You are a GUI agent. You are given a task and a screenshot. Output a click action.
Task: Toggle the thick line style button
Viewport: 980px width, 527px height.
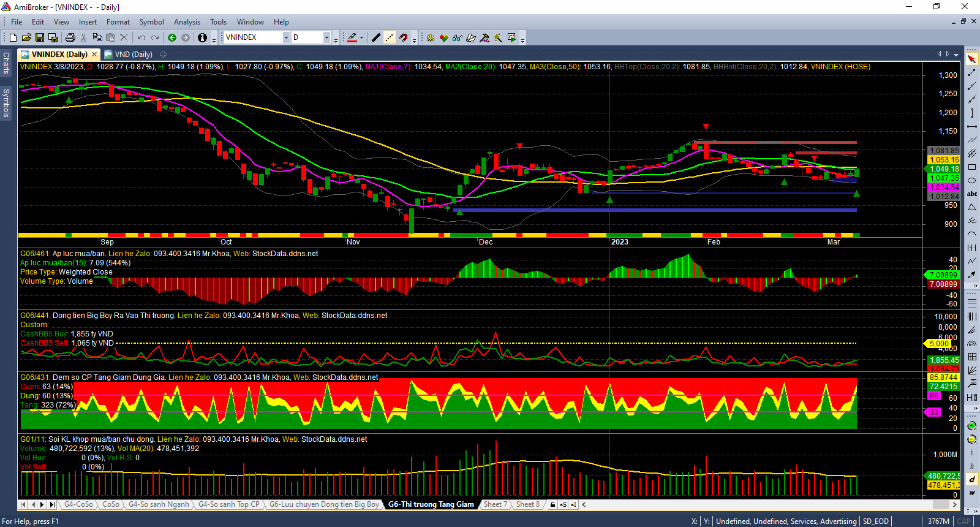click(x=376, y=37)
